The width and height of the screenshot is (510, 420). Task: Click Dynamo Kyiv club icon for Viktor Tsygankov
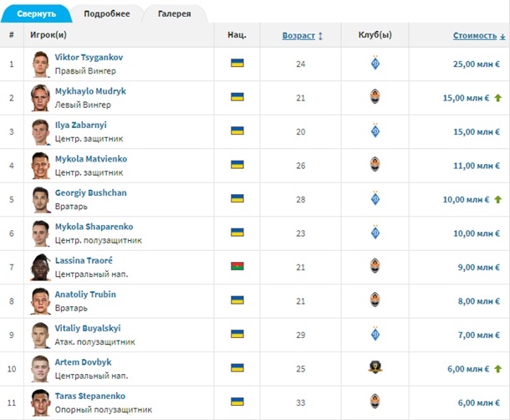click(375, 64)
